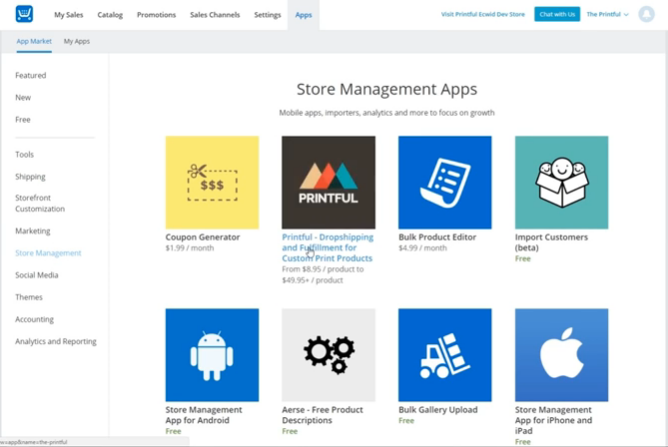Select the Featured category
This screenshot has height=447, width=668.
point(31,75)
